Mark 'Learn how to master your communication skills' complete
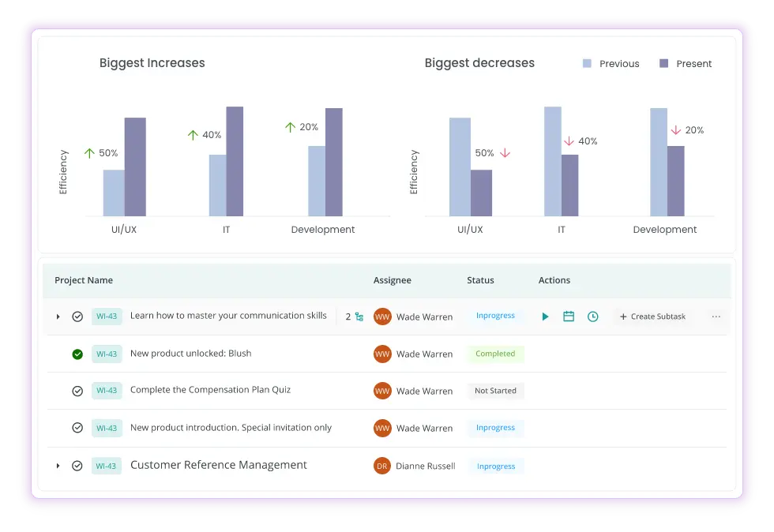 (x=77, y=317)
